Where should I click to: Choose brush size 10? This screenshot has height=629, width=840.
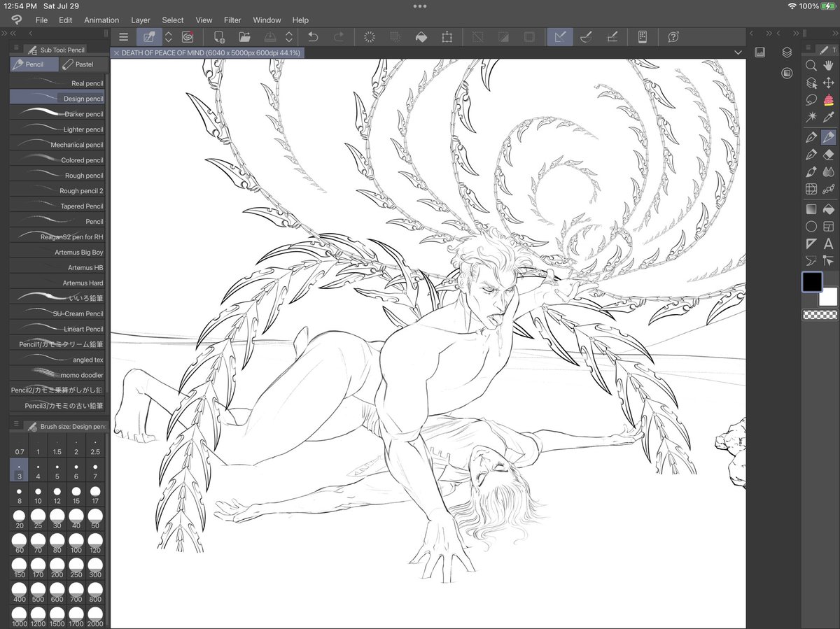pos(38,495)
